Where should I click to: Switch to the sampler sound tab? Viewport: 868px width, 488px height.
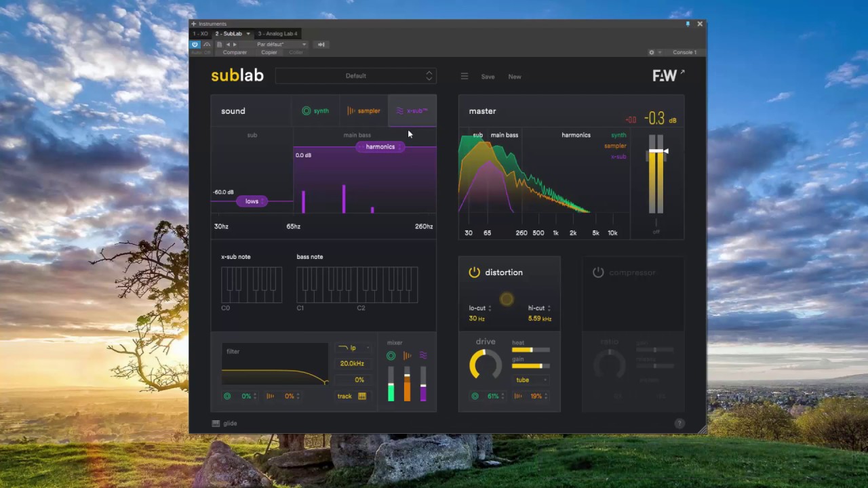click(x=363, y=110)
